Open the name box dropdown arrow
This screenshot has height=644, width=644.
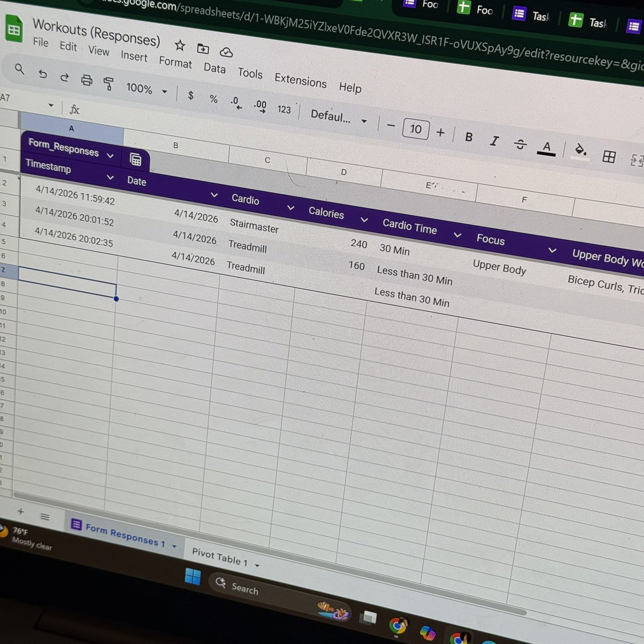point(51,105)
